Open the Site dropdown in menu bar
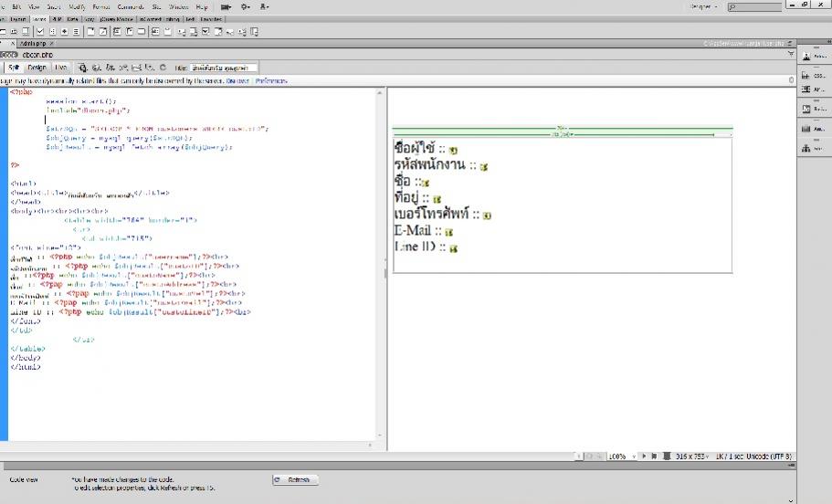This screenshot has height=504, width=832. (x=264, y=7)
